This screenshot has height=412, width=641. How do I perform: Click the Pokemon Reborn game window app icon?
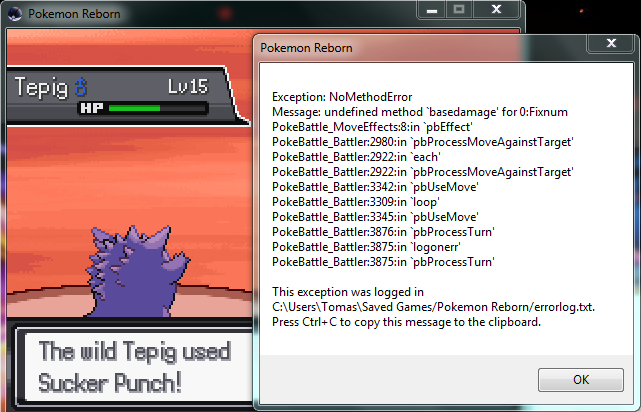click(x=15, y=14)
